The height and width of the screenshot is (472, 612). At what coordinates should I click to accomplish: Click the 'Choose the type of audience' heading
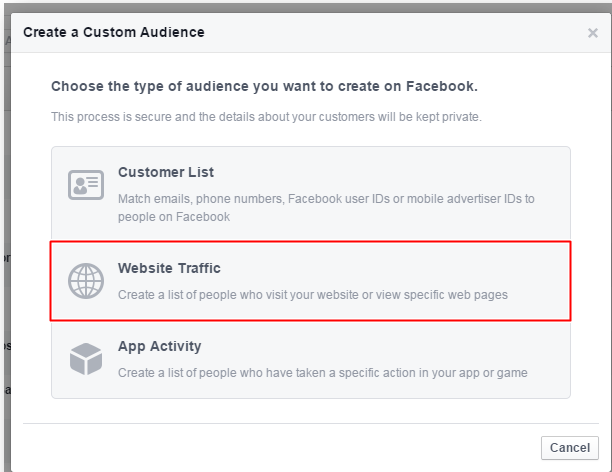(264, 86)
